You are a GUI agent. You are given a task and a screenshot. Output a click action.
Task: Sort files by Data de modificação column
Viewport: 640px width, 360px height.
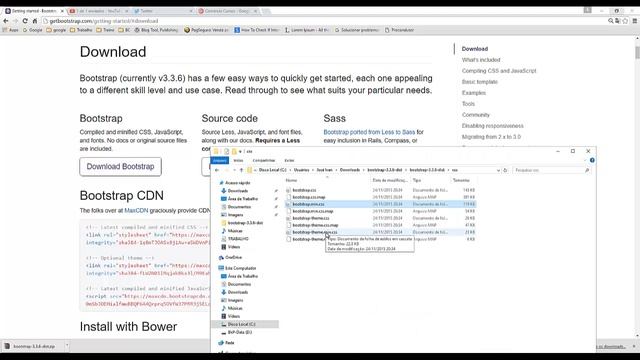click(390, 180)
